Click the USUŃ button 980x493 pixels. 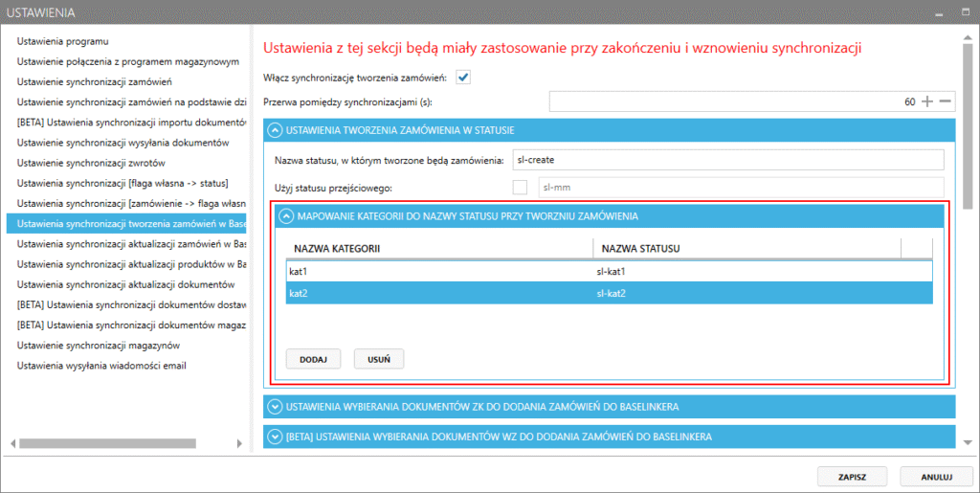(x=379, y=359)
